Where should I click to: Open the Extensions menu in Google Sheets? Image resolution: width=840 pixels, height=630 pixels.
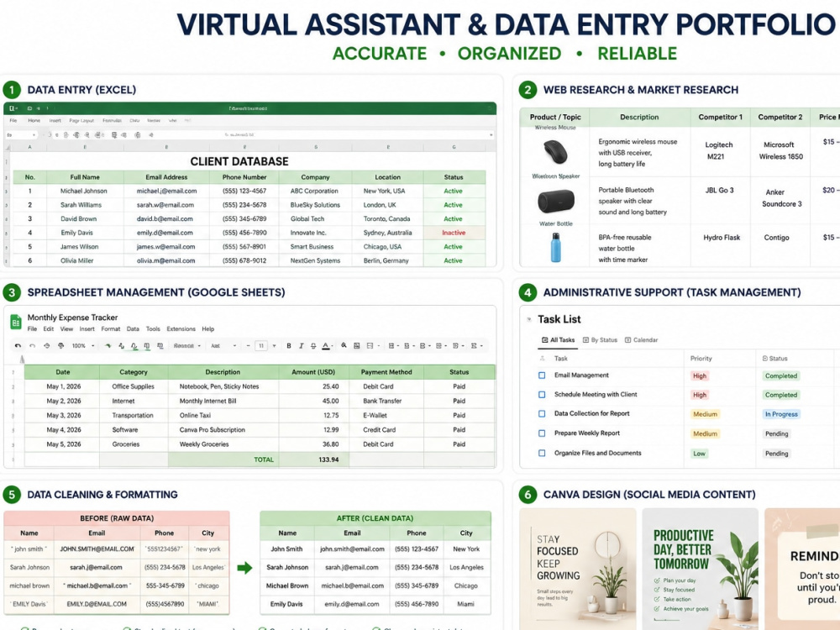[x=181, y=329]
